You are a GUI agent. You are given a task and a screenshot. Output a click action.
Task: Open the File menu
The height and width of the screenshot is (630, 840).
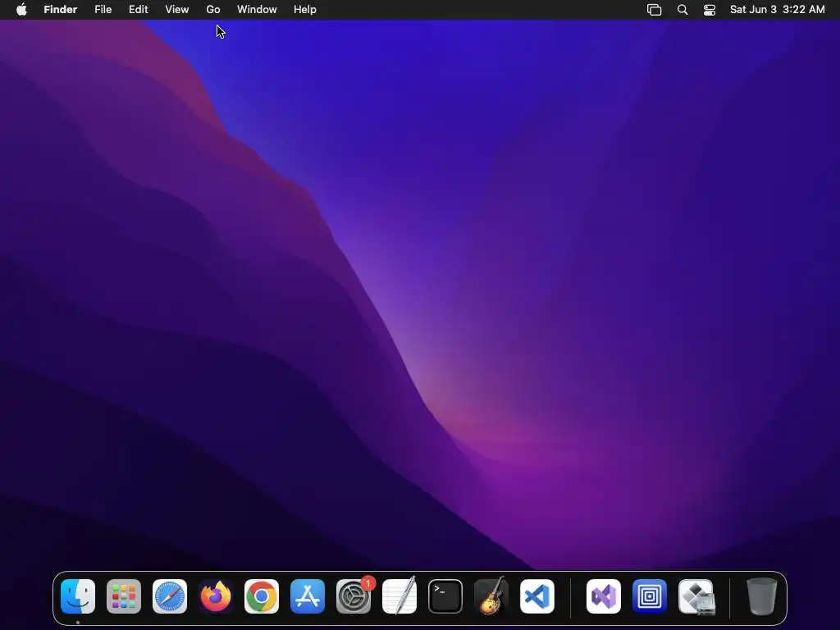[x=103, y=10]
